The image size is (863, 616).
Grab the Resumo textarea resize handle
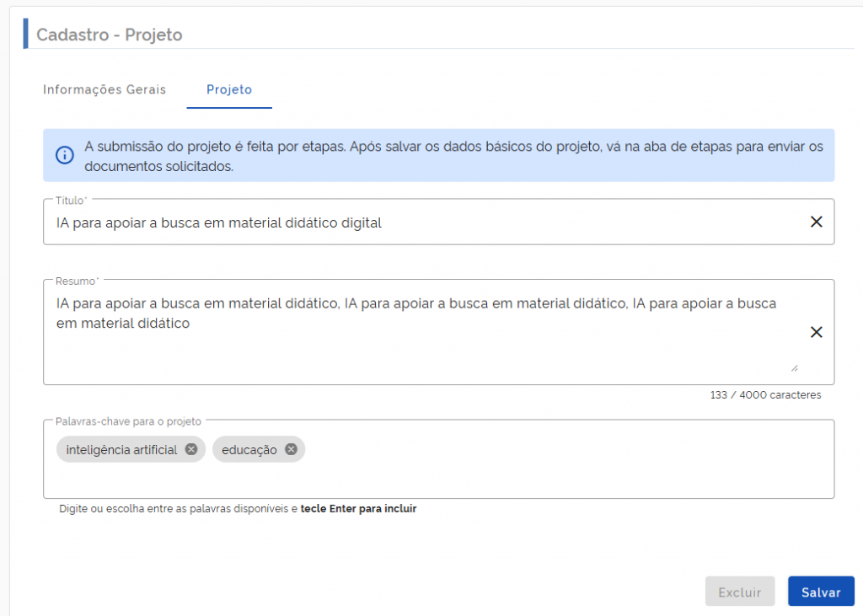click(794, 367)
